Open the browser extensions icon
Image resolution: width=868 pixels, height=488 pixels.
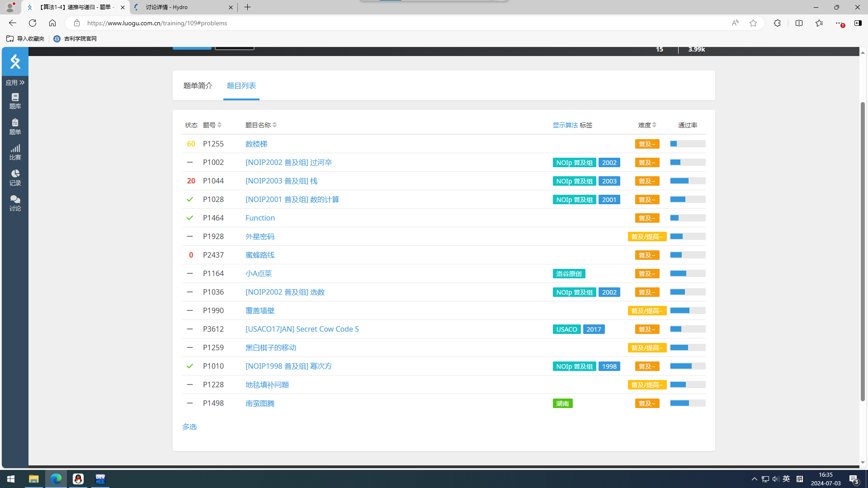pyautogui.click(x=777, y=23)
